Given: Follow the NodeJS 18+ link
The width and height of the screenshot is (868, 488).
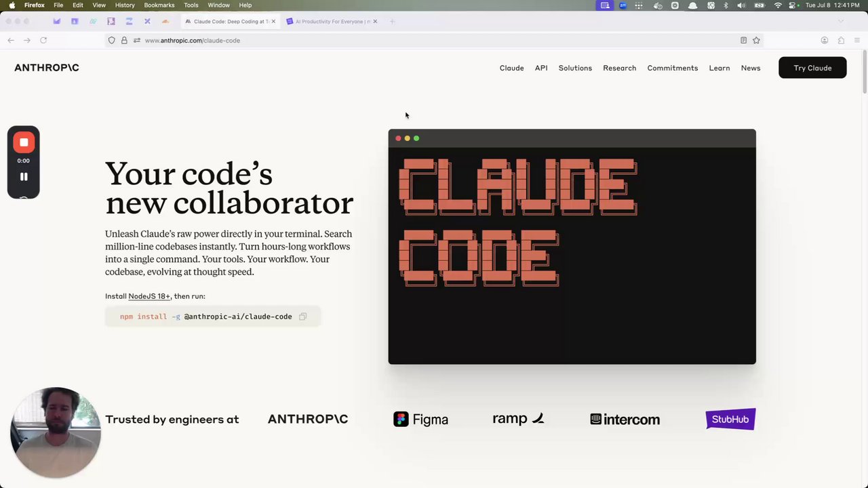Looking at the screenshot, I should pos(149,296).
